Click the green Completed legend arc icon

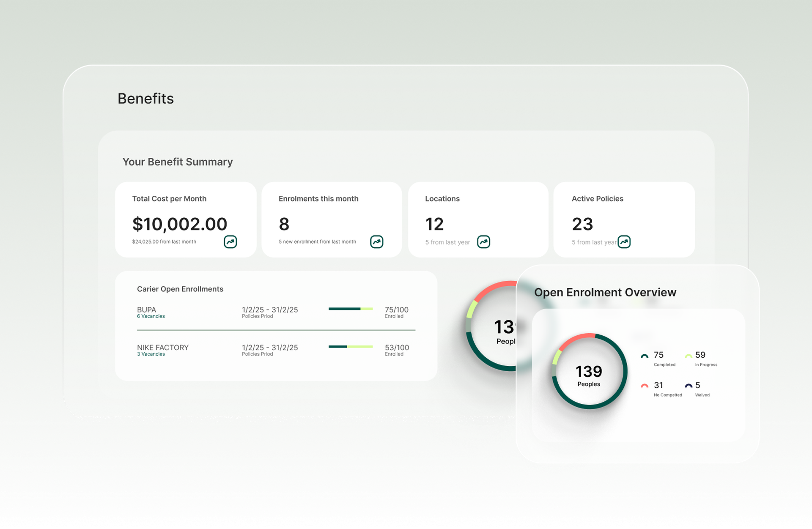pos(644,356)
